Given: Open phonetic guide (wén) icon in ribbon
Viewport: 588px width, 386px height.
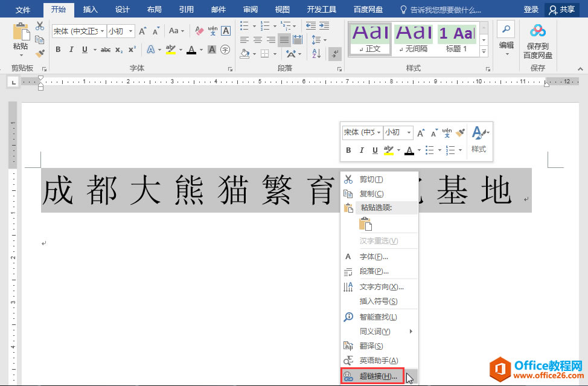Looking at the screenshot, I should [213, 31].
